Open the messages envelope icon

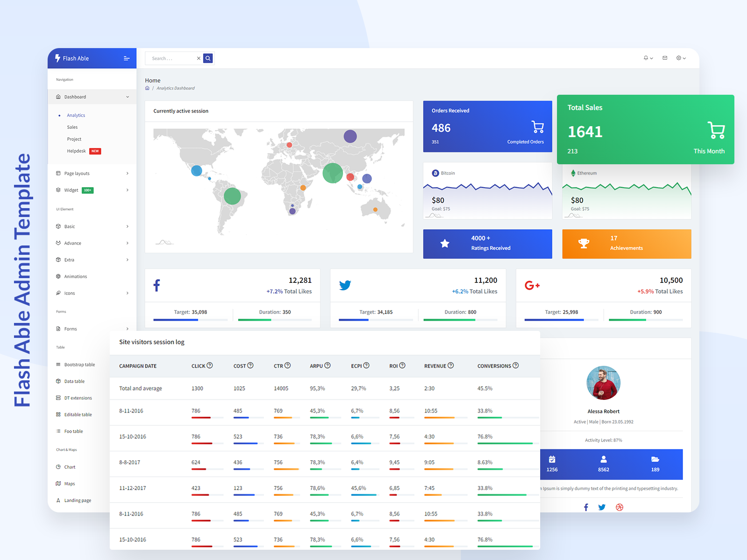[664, 58]
